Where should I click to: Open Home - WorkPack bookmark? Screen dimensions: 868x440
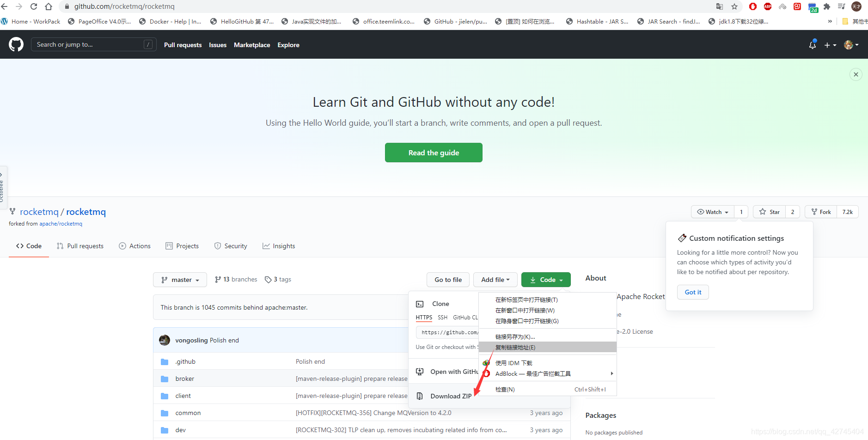pyautogui.click(x=31, y=21)
